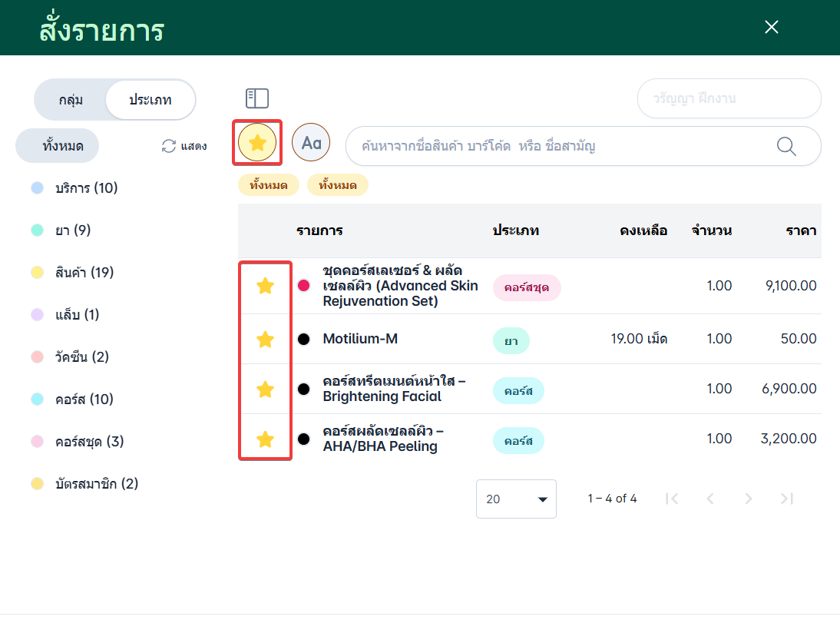Unfavorite the Motilium-M star

265,339
